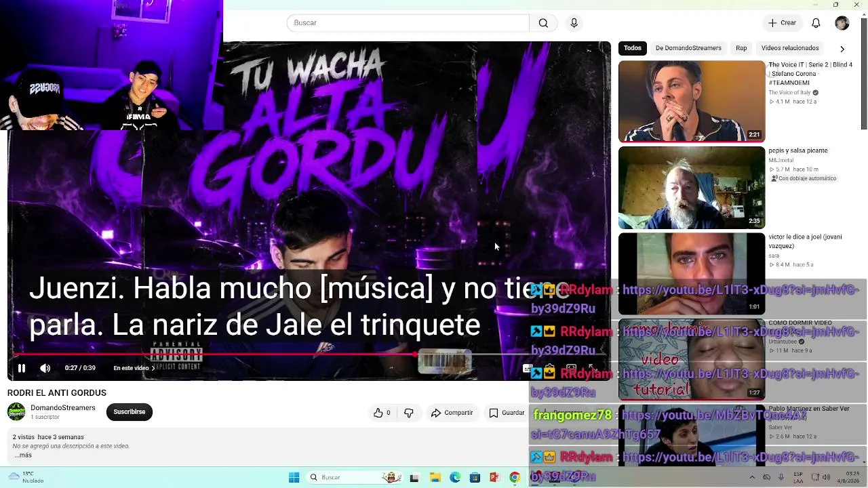Select the Rap filter chip
Image resolution: width=868 pixels, height=488 pixels.
tap(741, 48)
